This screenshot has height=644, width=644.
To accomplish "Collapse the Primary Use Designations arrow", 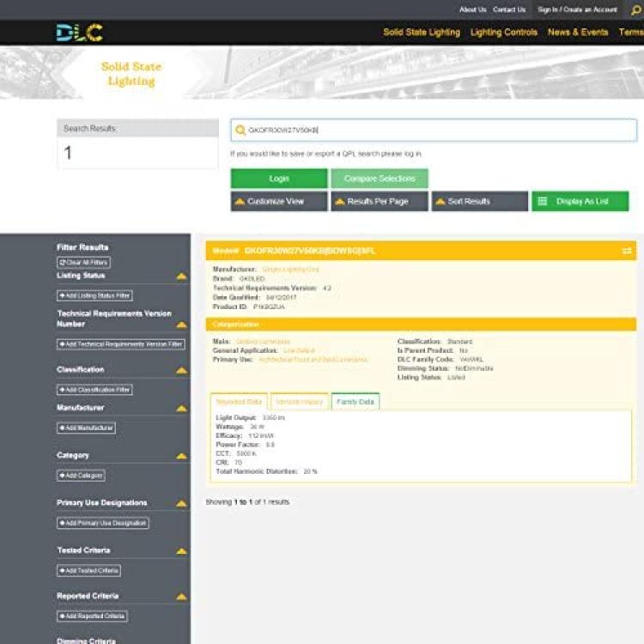I will pyautogui.click(x=181, y=503).
